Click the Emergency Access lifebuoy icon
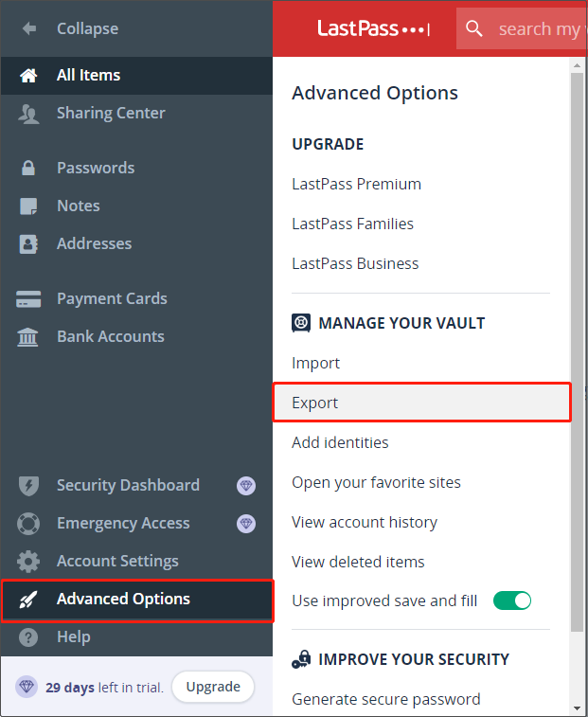 click(x=28, y=524)
